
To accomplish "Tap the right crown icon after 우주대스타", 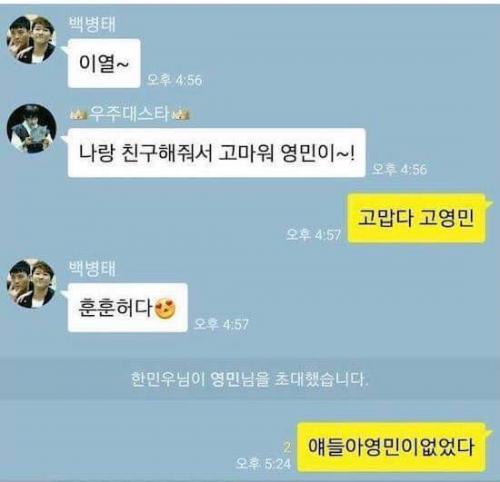I will [181, 115].
